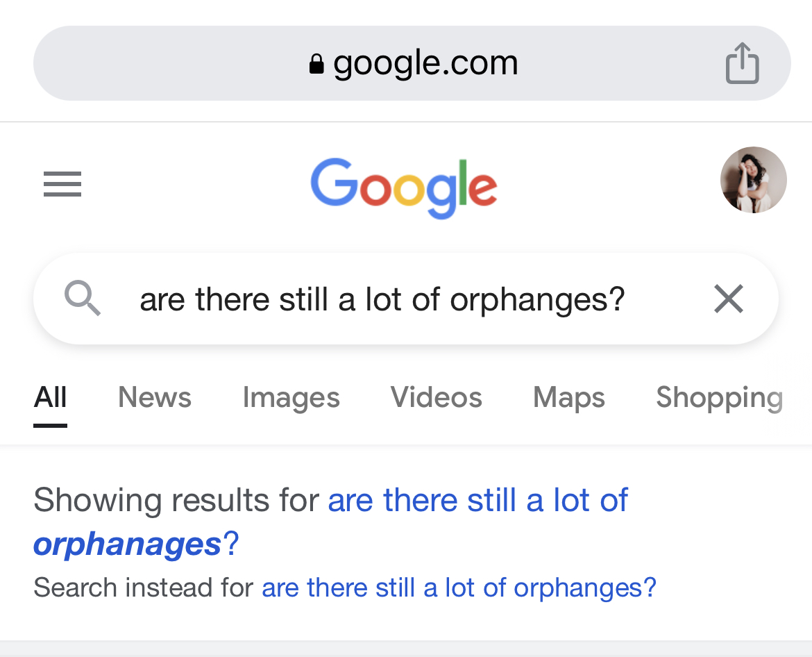Select the All results tab
Screen dimensions: 812x657
click(51, 398)
